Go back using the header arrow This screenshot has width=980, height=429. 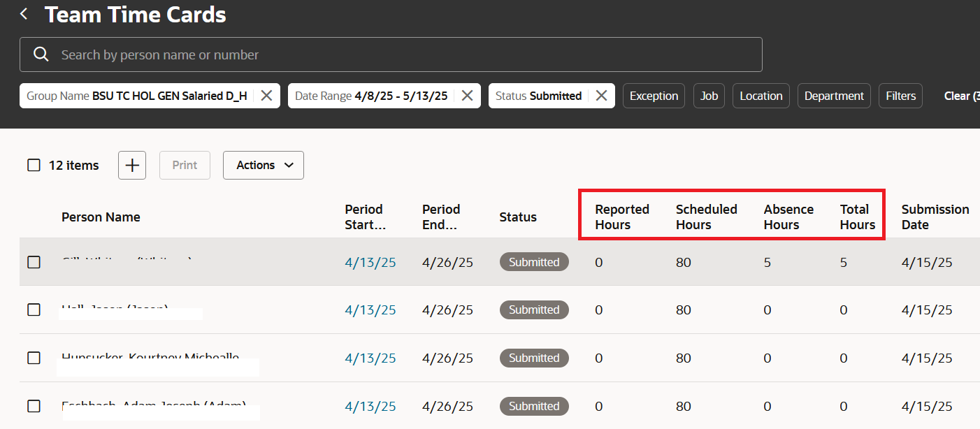coord(24,14)
